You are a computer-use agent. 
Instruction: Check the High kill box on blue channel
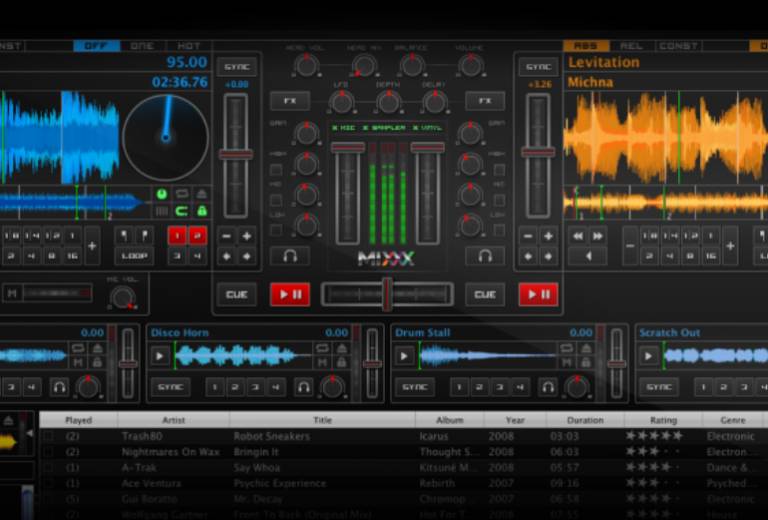(276, 170)
